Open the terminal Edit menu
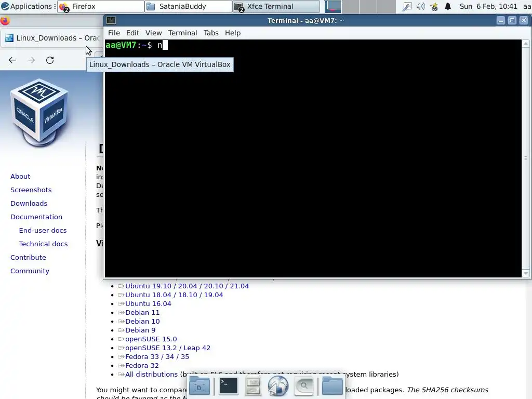532x399 pixels. (132, 33)
